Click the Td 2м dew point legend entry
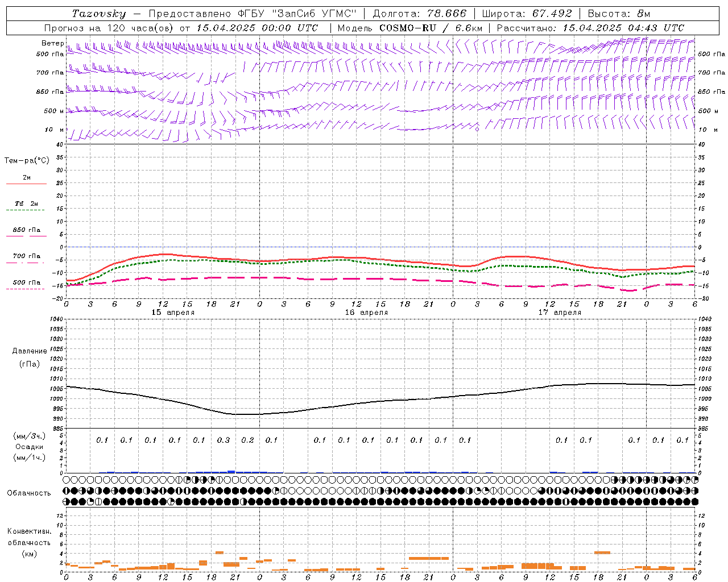This screenshot has width=728, height=582. tap(26, 203)
